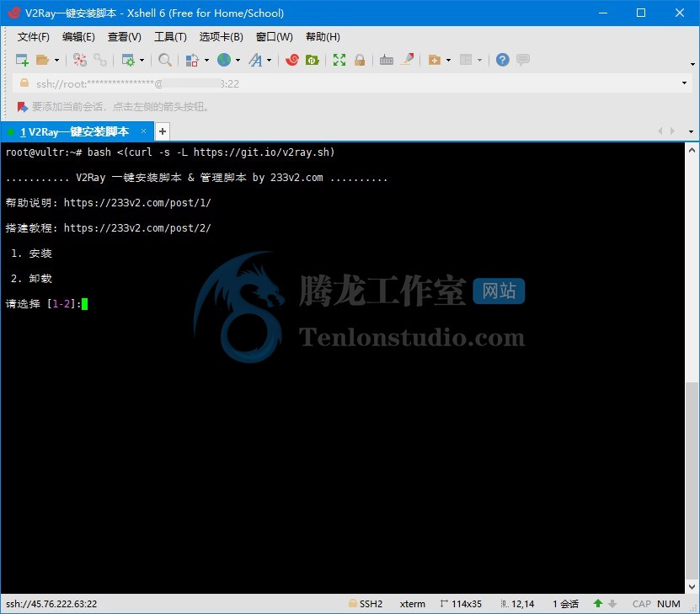Screen dimensions: 700x614
Task: Click the greyed layout grid icon
Action: coord(466,60)
